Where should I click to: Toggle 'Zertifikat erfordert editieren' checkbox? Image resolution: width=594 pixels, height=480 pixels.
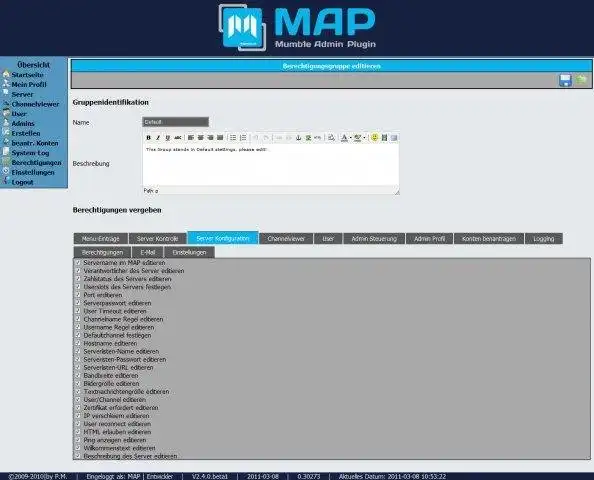78,407
